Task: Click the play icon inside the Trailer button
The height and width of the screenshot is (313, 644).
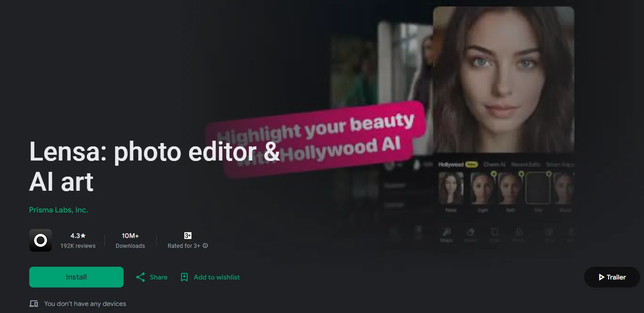Action: (602, 277)
